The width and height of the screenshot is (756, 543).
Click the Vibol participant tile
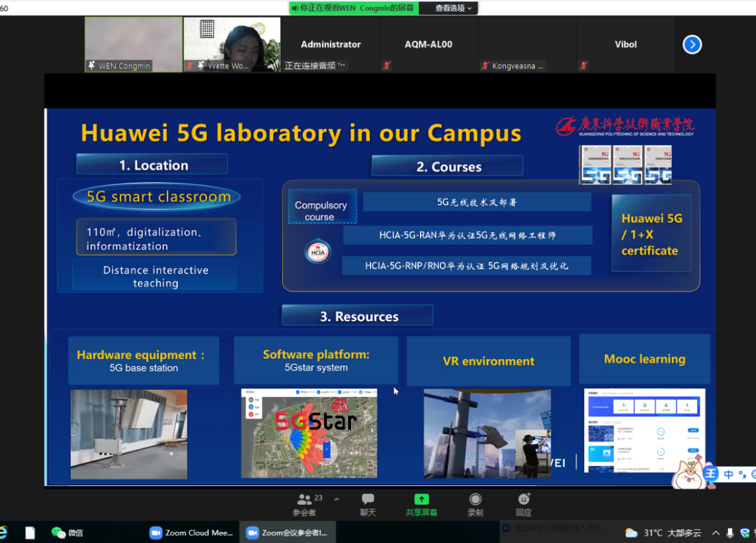tap(625, 45)
